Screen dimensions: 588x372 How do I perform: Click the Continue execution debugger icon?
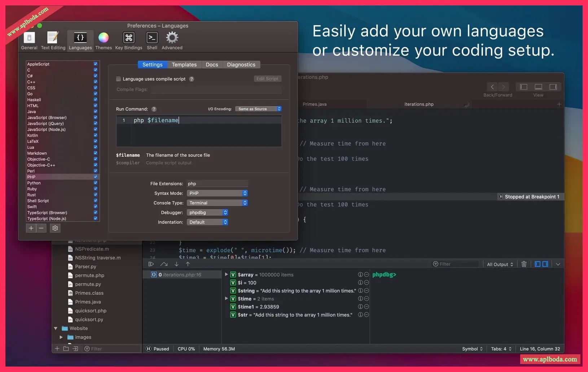tap(151, 264)
